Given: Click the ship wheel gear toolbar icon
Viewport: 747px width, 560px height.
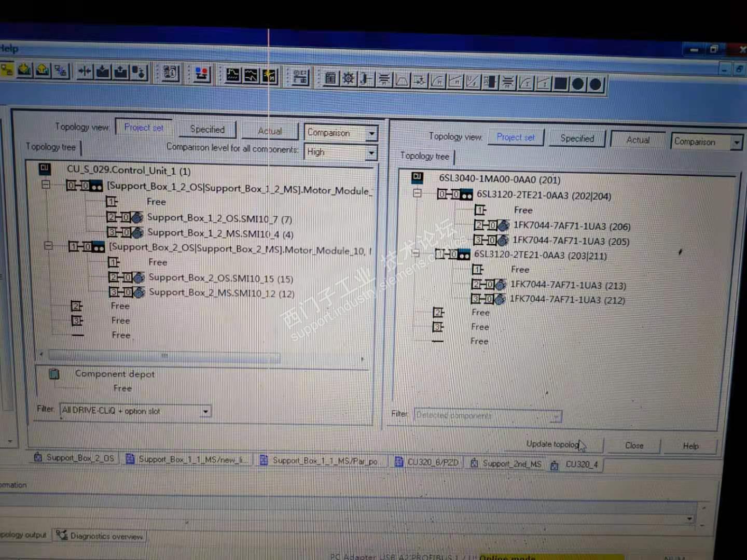Looking at the screenshot, I should (x=348, y=79).
